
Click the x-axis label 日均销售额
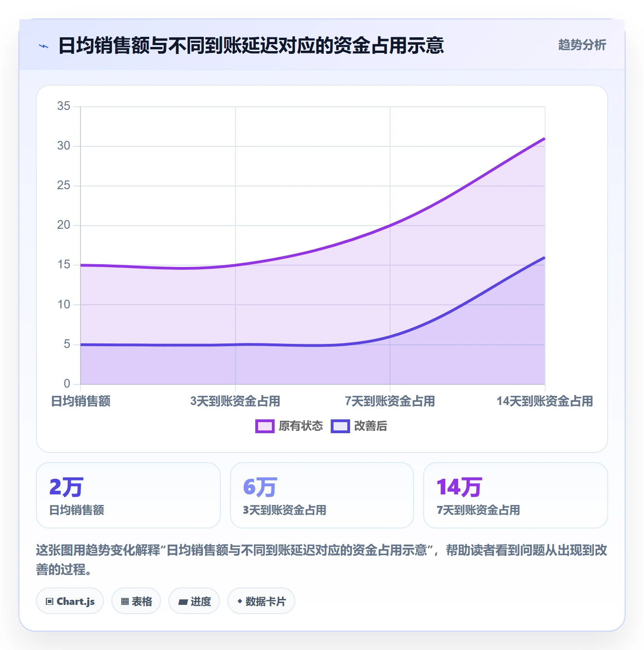click(81, 401)
